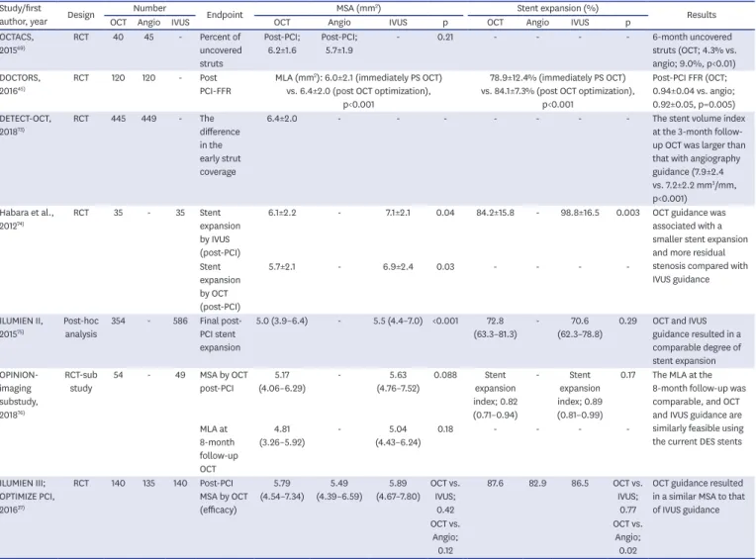The image size is (756, 559).
Task: Select the '6.9±2.4' IVUS MSA value
Action: point(398,266)
